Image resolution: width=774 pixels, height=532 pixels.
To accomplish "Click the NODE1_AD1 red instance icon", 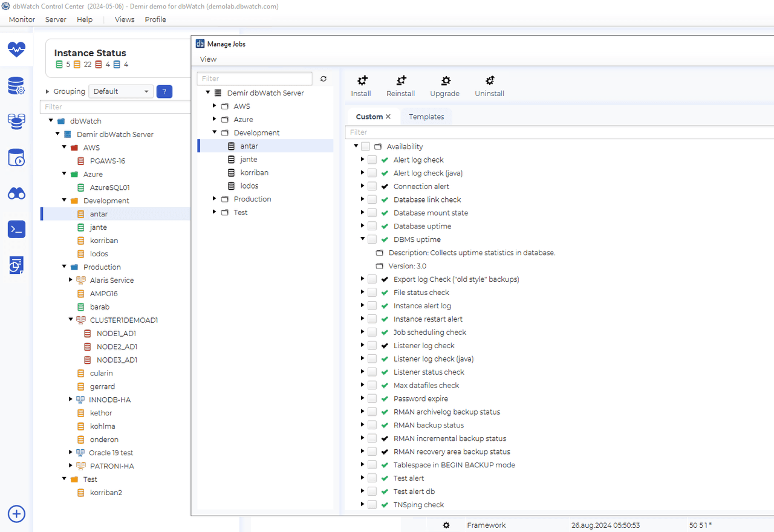I will tap(88, 333).
